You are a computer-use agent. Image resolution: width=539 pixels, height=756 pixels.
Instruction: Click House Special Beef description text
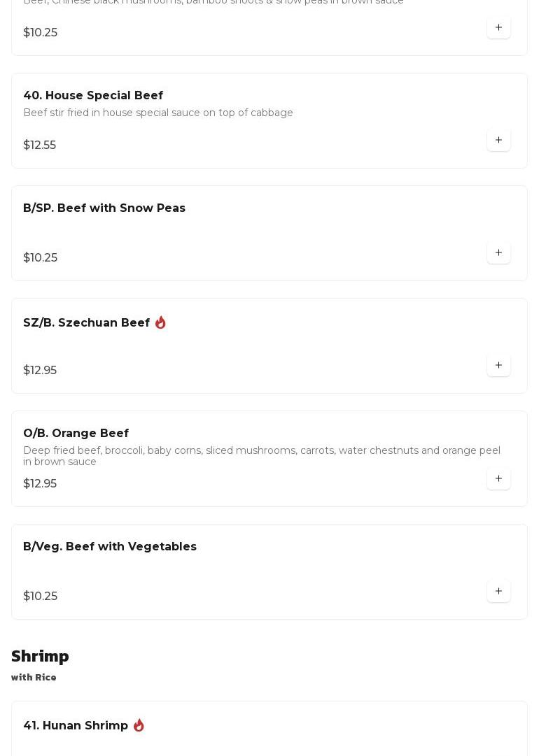[158, 113]
